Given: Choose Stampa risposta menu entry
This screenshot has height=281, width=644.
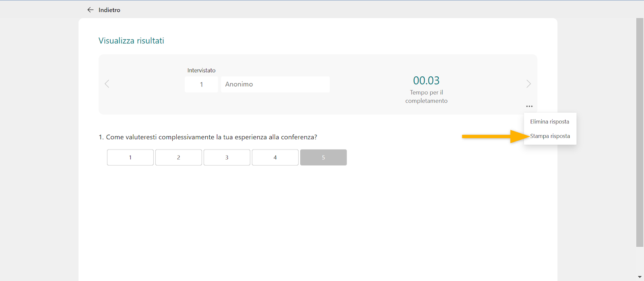Looking at the screenshot, I should [550, 136].
